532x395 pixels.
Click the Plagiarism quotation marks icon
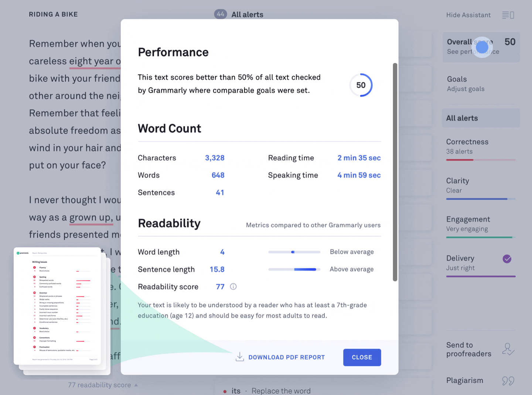pyautogui.click(x=508, y=381)
